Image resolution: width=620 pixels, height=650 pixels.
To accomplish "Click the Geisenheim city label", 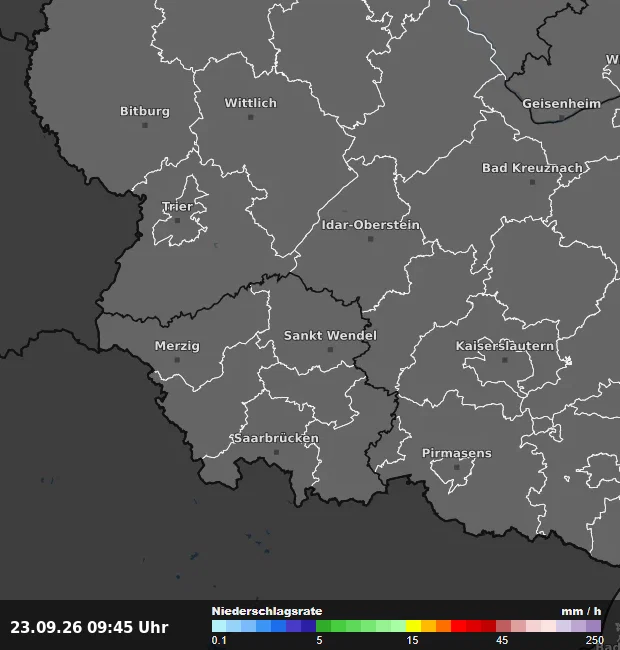I will (x=562, y=104).
